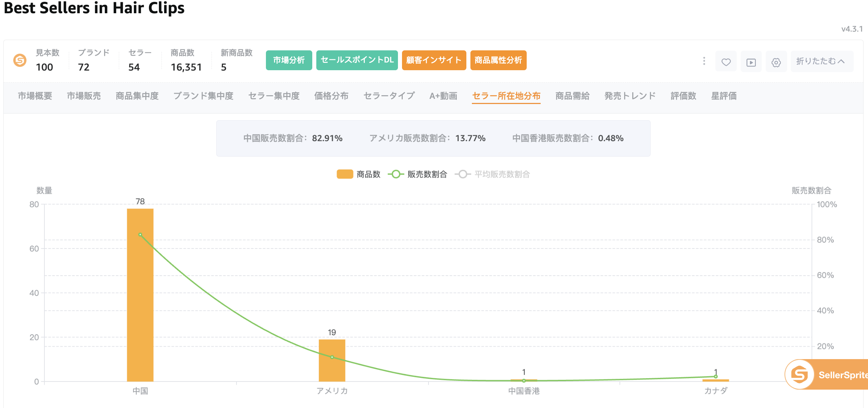Select the 発売トレンド tab
The image size is (868, 408).
630,96
